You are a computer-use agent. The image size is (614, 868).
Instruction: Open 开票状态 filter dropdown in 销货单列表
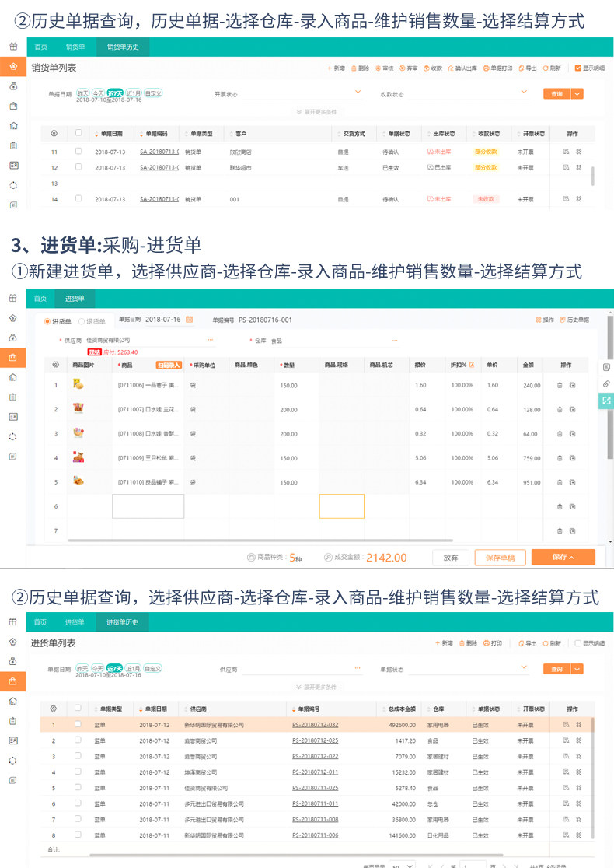point(358,93)
